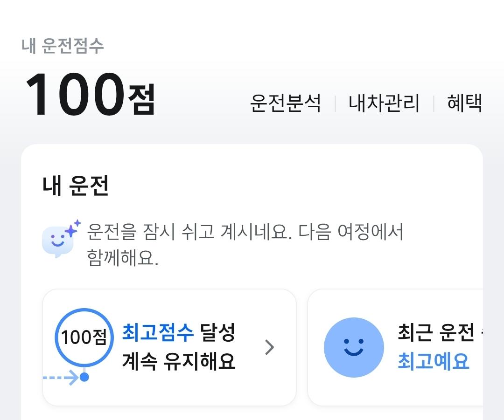
Task: Select the blue smiley face in recent driving card
Action: coord(353,347)
